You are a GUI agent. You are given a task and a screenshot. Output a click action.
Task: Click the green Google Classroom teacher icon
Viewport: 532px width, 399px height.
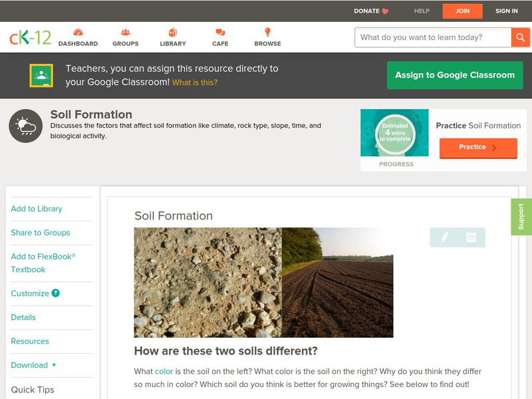click(x=40, y=74)
